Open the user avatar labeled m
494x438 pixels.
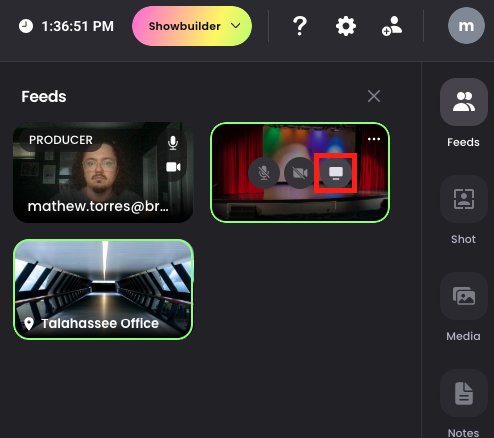coord(466,26)
